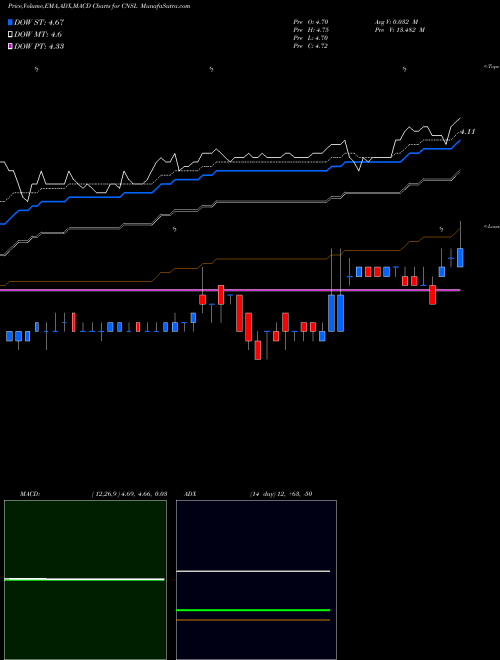Select the 'DOW PT: 4.33' legend label

(39, 46)
